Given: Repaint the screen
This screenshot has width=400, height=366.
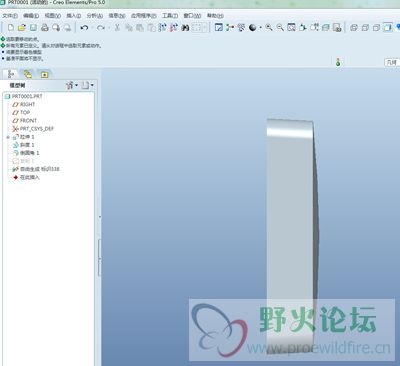Looking at the screenshot, I should pos(219,28).
